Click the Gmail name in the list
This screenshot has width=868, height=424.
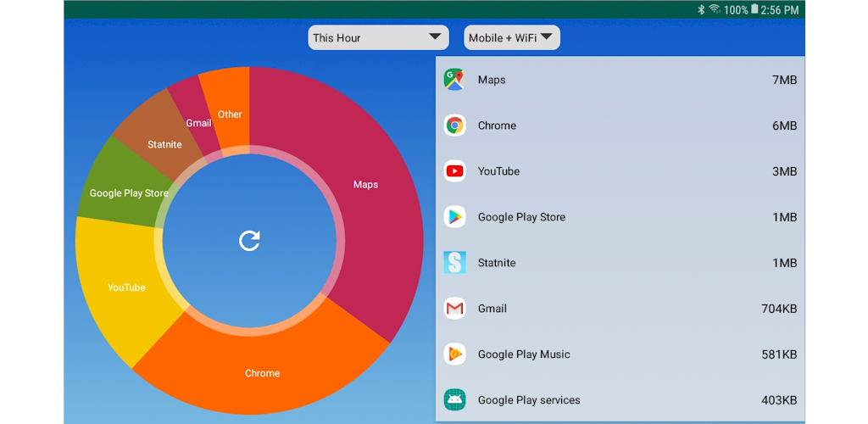pyautogui.click(x=492, y=309)
